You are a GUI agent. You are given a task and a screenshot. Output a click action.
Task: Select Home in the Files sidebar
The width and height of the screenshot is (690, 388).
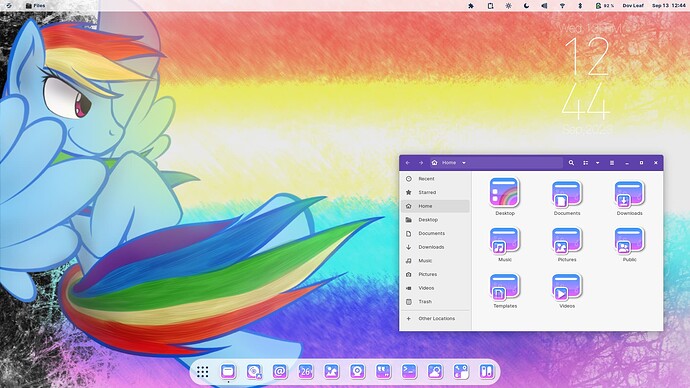[x=435, y=206]
